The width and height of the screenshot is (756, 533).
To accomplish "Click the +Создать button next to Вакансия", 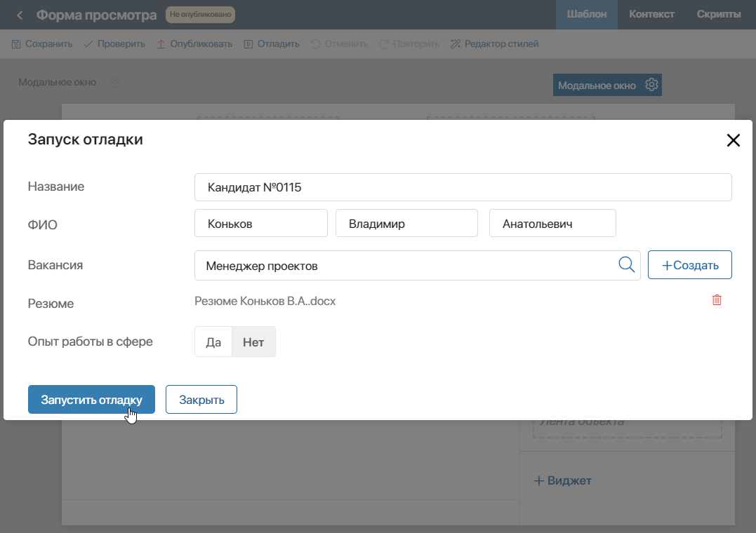I will (x=690, y=265).
